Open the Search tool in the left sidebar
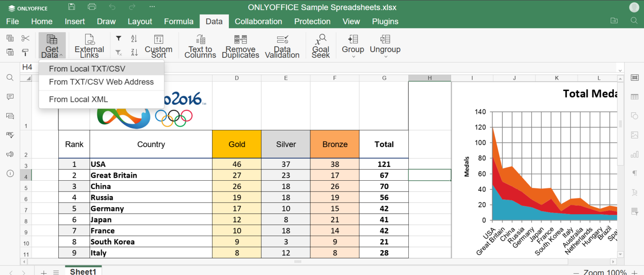This screenshot has height=275, width=644. [10, 77]
